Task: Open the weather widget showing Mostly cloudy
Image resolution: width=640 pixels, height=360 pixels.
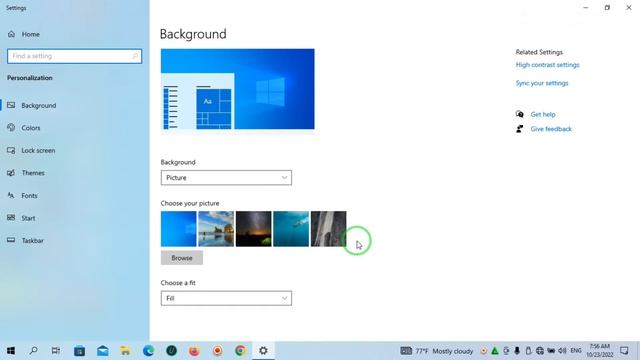Action: [x=436, y=351]
